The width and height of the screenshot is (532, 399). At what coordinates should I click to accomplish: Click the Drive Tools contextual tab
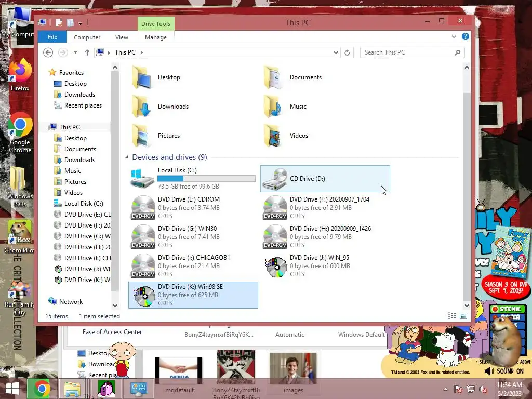tap(156, 24)
